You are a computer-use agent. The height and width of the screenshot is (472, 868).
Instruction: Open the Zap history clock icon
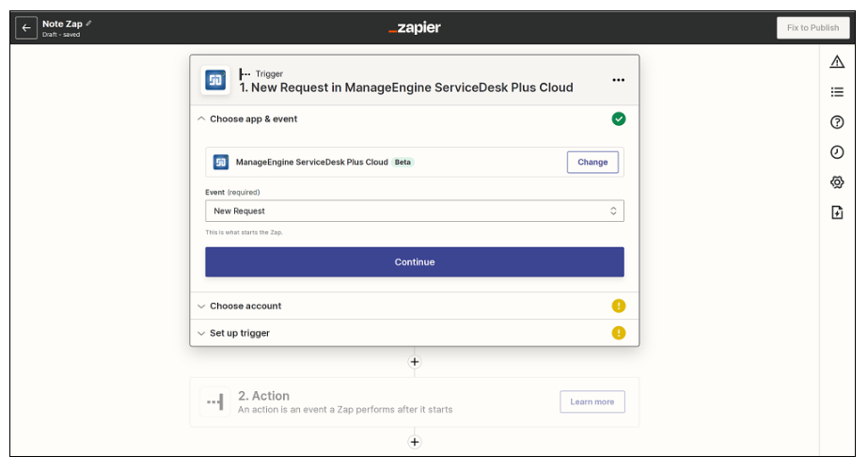coord(836,152)
